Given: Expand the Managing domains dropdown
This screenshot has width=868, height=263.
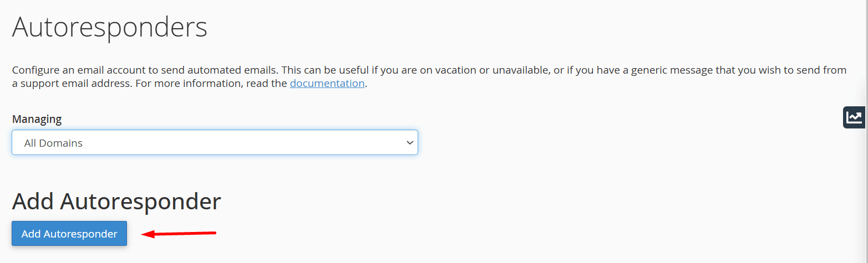Looking at the screenshot, I should coord(215,143).
